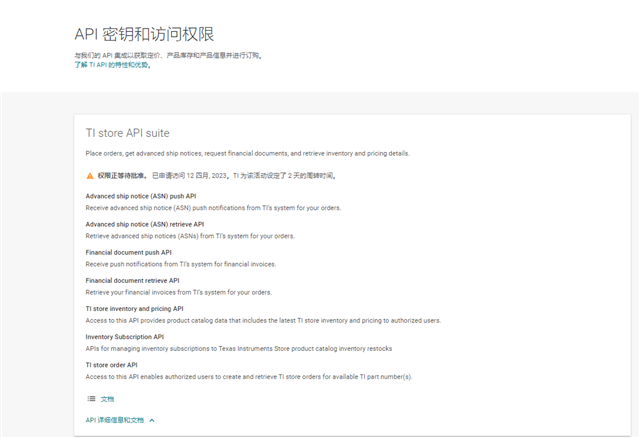This screenshot has width=640, height=438.
Task: Click TI store order API heading
Action: click(111, 365)
